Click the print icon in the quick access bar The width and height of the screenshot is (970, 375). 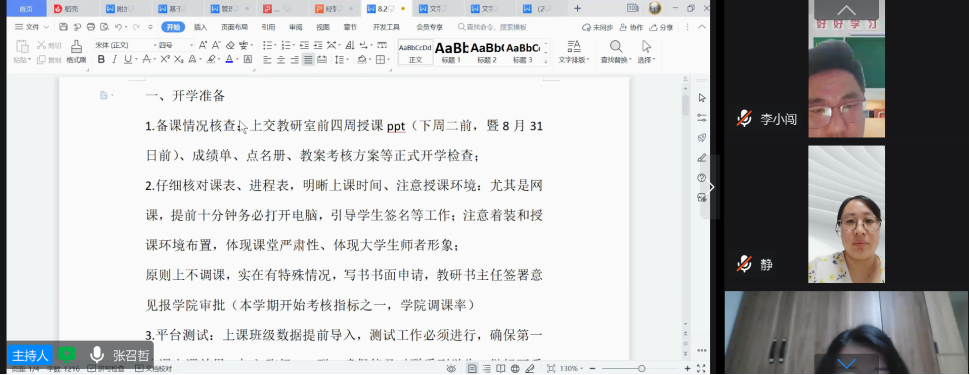(91, 27)
